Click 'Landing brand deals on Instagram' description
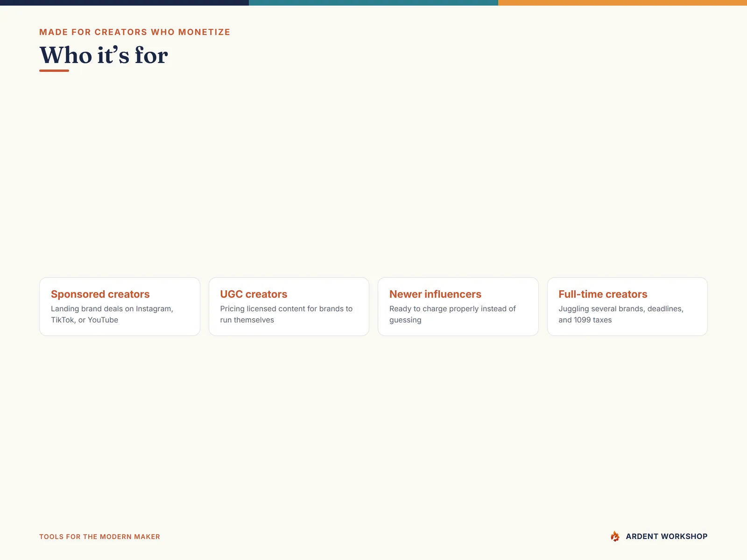Image resolution: width=747 pixels, height=560 pixels. coord(112,314)
